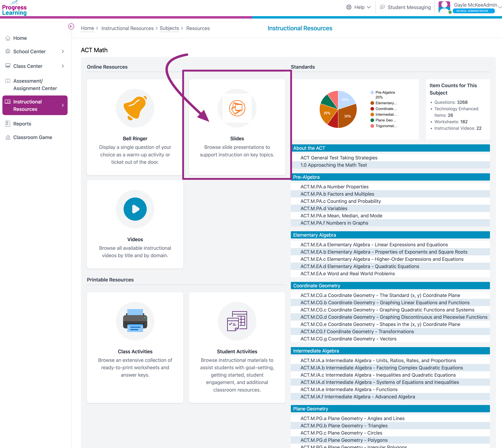Click the Student Activities worksheet icon
Image resolution: width=502 pixels, height=448 pixels.
pos(237,321)
